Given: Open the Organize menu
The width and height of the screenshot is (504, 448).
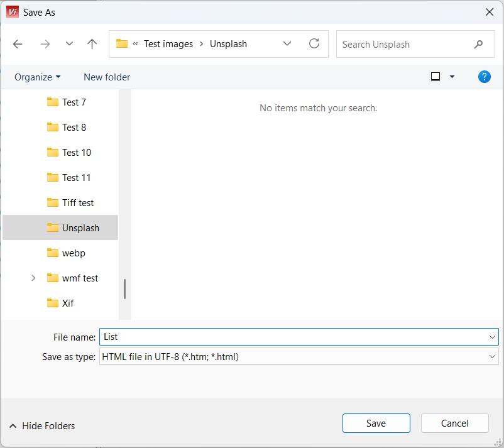Looking at the screenshot, I should [x=38, y=77].
